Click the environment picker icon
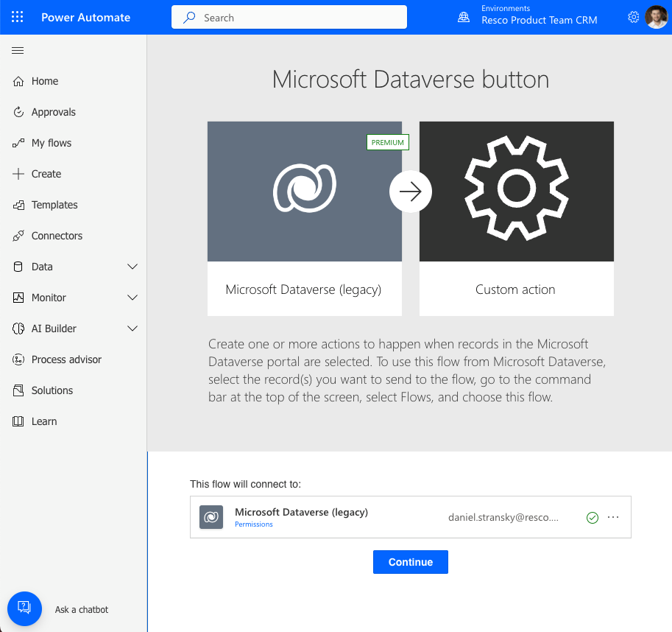The height and width of the screenshot is (632, 672). click(464, 17)
